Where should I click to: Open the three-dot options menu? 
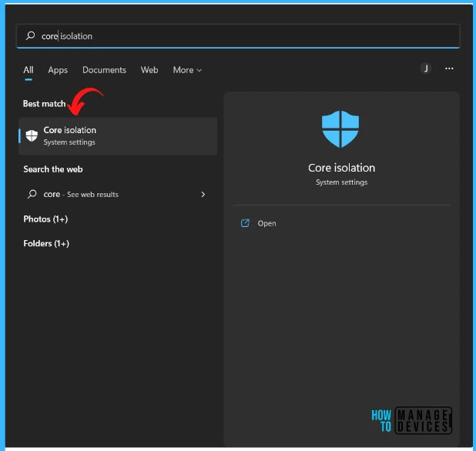pos(449,68)
